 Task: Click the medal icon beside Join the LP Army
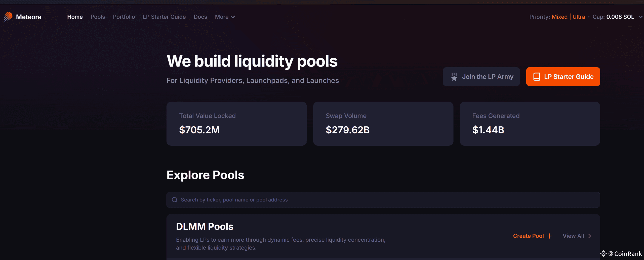coord(454,77)
